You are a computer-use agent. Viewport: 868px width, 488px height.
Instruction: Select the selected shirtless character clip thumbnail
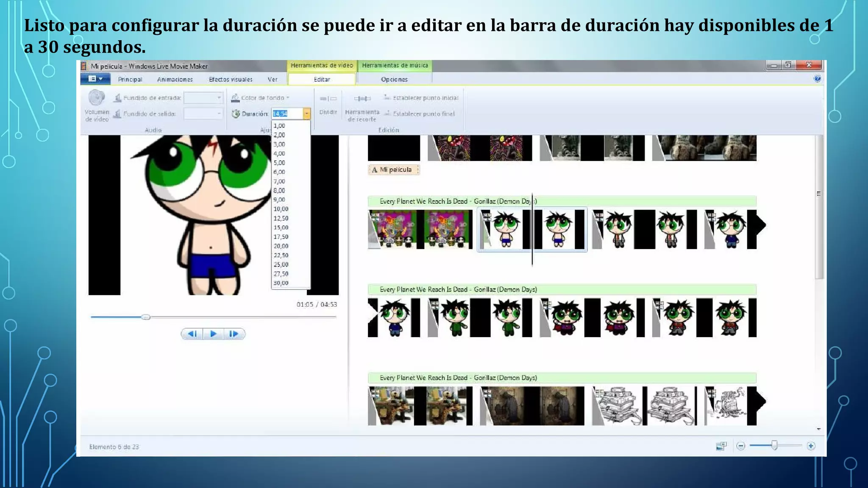click(532, 229)
